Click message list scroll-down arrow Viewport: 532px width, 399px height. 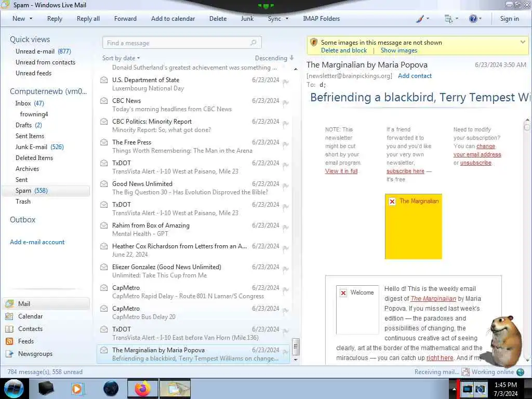296,360
